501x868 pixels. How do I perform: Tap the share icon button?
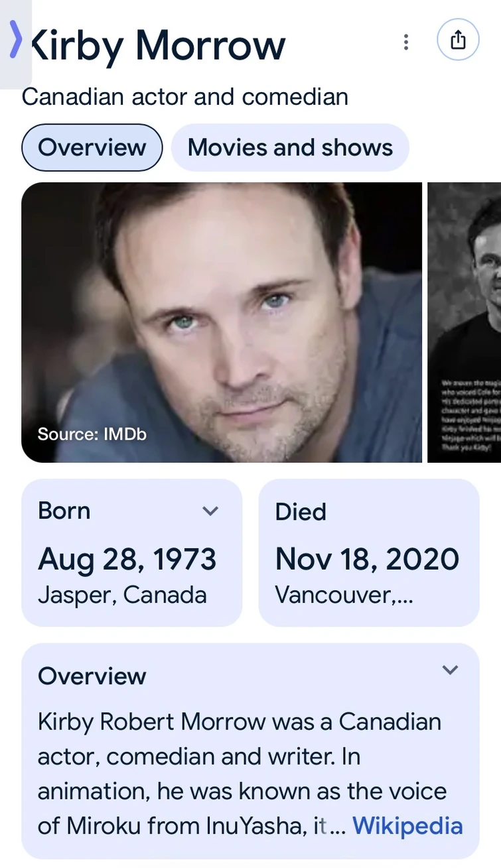click(458, 40)
